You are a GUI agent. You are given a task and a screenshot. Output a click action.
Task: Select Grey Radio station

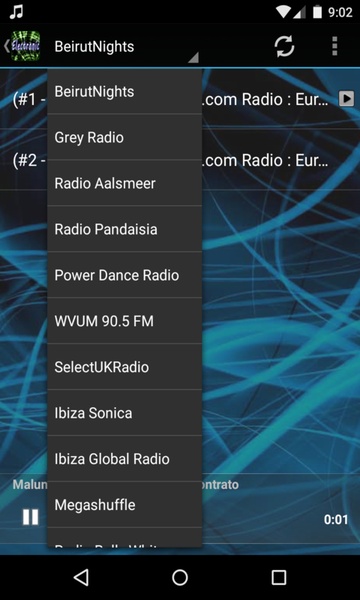pos(124,137)
